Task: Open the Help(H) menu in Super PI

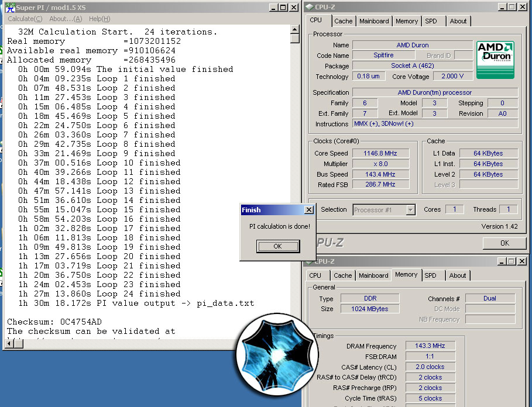Action: (x=99, y=19)
